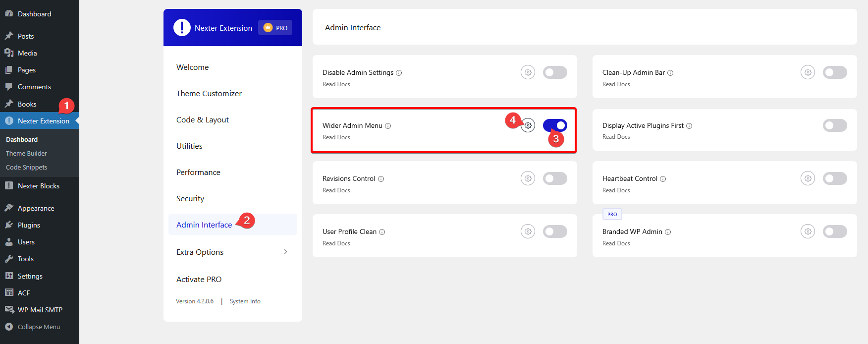Click Read Docs under User Profile Clean

click(x=336, y=243)
